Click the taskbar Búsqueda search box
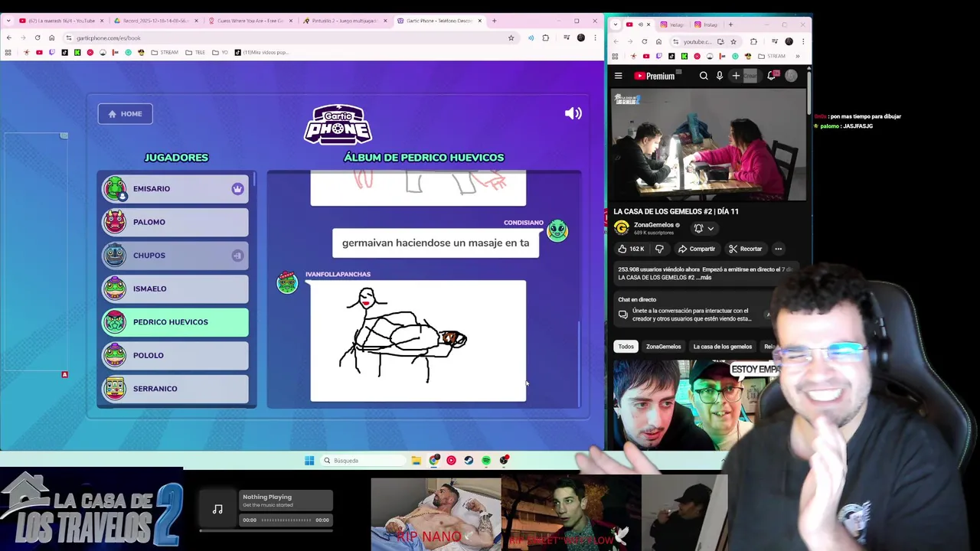This screenshot has height=551, width=980. click(363, 461)
